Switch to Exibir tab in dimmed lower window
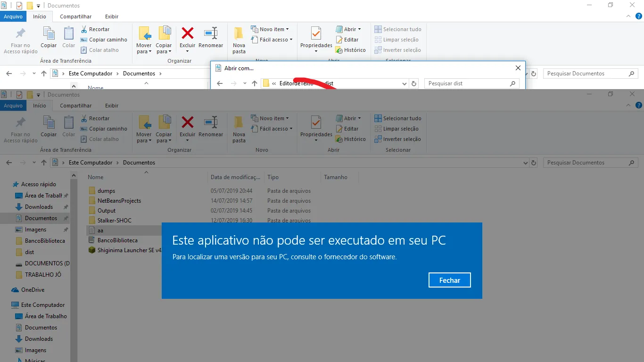 point(112,106)
